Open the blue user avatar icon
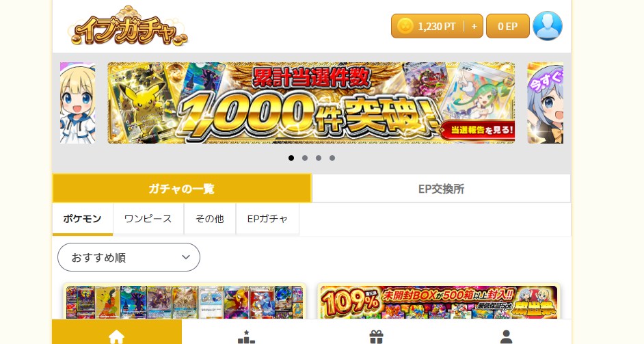This screenshot has height=344, width=644. pos(548,26)
